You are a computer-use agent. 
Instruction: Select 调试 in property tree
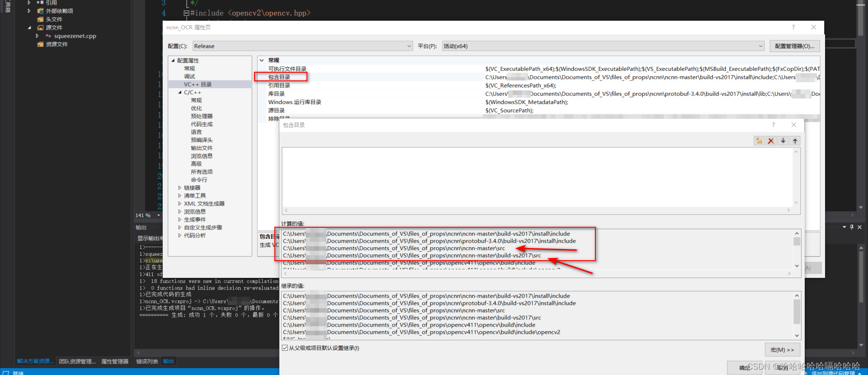pyautogui.click(x=189, y=76)
